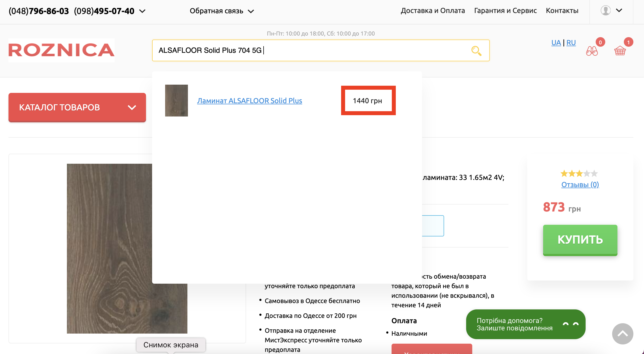Open КАТАЛОГ ТОВАРОВ dropdown menu
The height and width of the screenshot is (354, 644).
point(77,107)
